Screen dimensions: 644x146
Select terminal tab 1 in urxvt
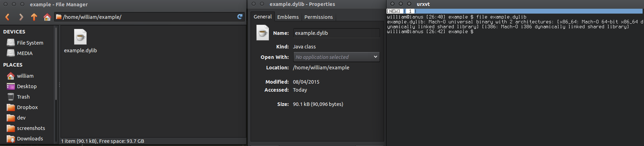410,11
